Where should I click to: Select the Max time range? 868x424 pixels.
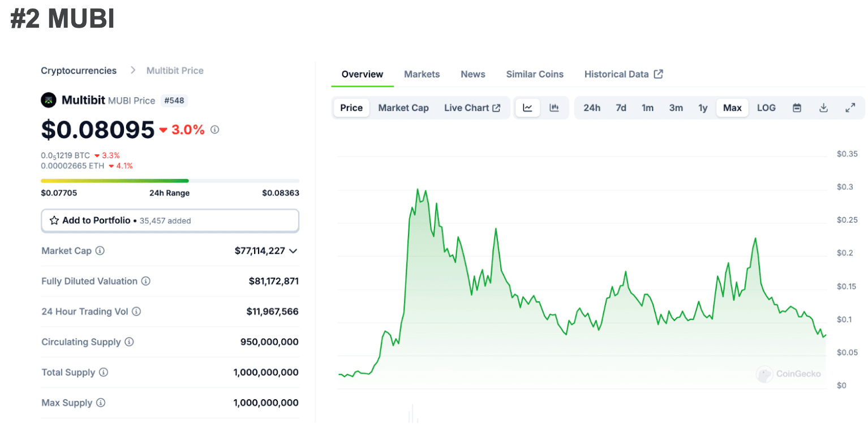coord(732,108)
